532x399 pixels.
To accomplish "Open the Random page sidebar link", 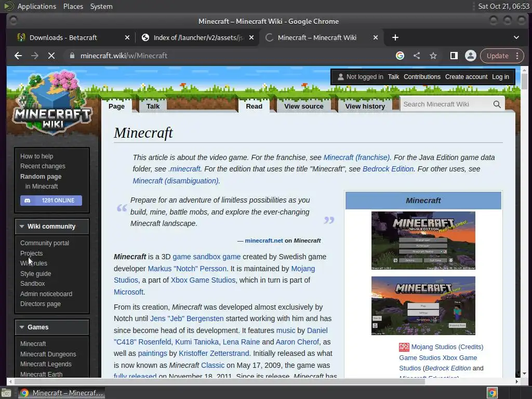I will [x=41, y=177].
